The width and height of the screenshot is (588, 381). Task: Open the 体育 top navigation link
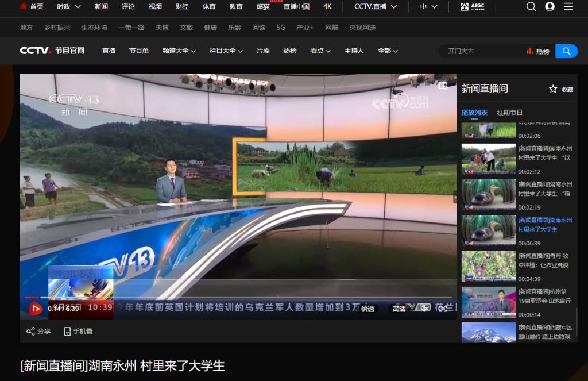[209, 6]
